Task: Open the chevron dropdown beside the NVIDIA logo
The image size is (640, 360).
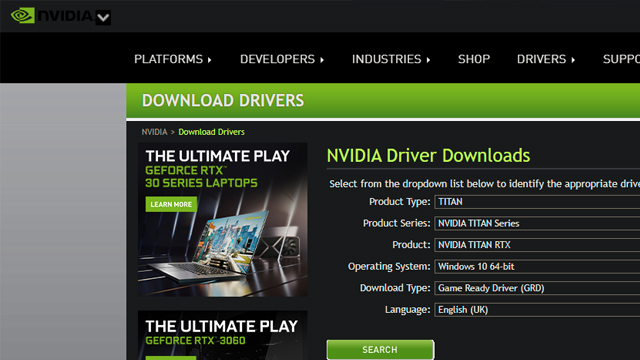Action: coord(103,18)
